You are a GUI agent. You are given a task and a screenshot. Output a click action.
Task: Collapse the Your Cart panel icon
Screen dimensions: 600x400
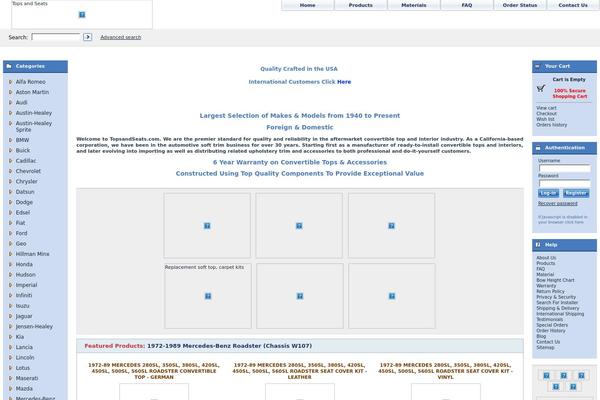click(x=537, y=66)
